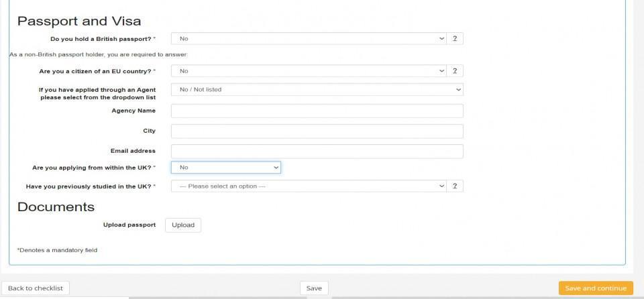The width and height of the screenshot is (644, 299).
Task: Click the Passport and Visa heading
Action: tap(79, 21)
